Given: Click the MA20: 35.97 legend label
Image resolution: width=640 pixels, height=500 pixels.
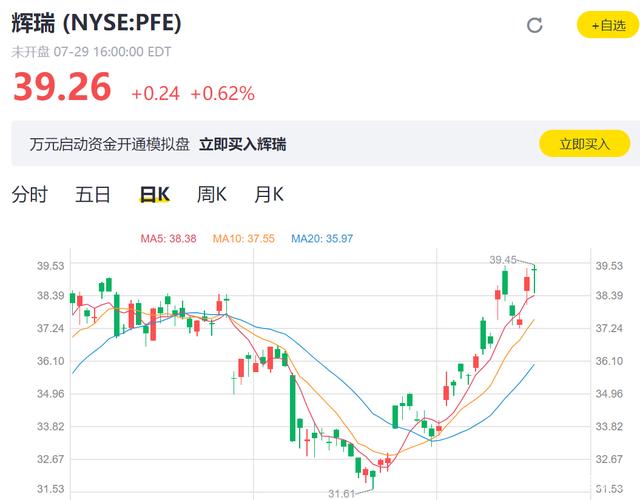Looking at the screenshot, I should (322, 238).
